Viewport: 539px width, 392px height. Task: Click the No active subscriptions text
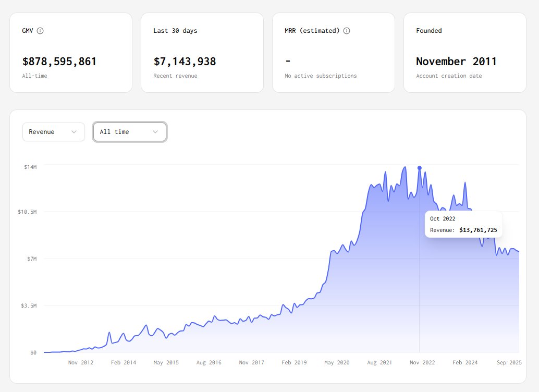321,76
